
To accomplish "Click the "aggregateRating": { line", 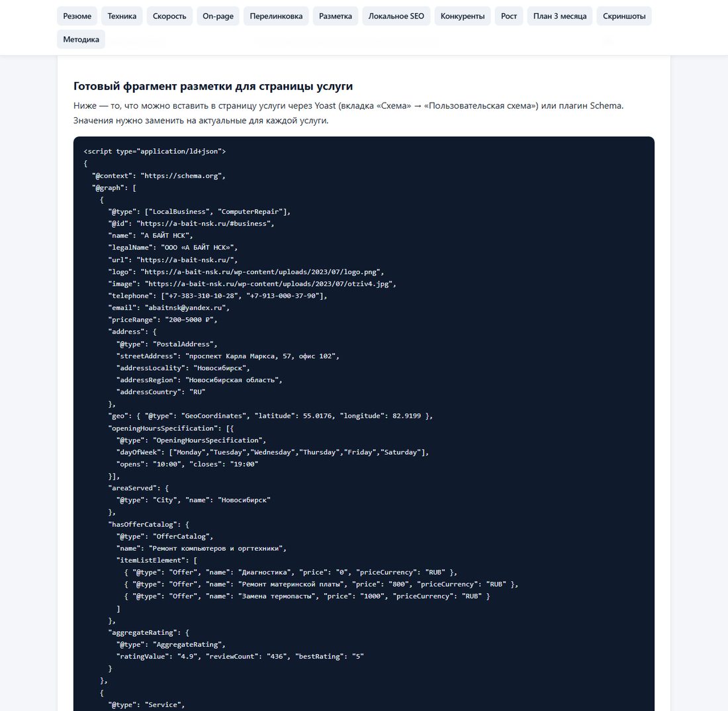I will click(148, 632).
